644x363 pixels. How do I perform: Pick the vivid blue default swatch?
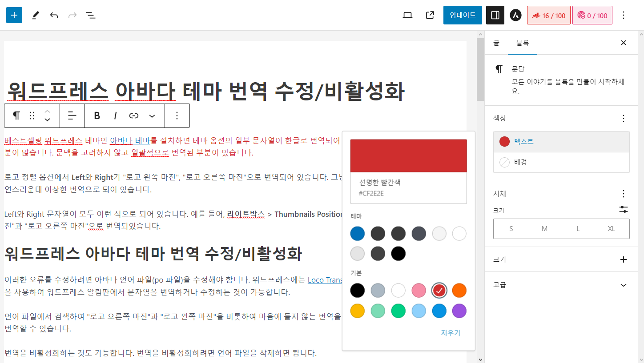point(439,311)
